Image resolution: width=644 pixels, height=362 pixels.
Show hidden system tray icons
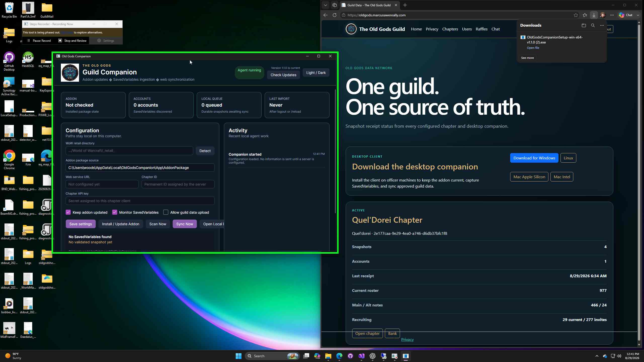pos(597,356)
